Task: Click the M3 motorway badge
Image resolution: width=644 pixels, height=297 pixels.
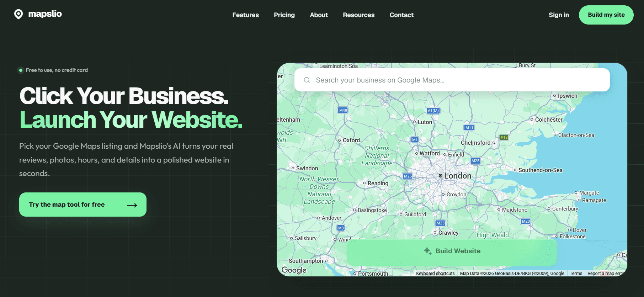Action: (x=341, y=228)
